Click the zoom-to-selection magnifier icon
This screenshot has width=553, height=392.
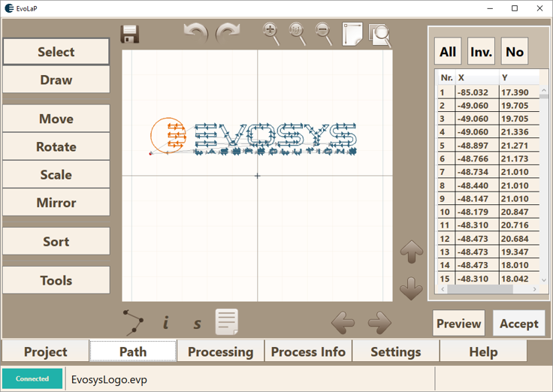point(381,35)
